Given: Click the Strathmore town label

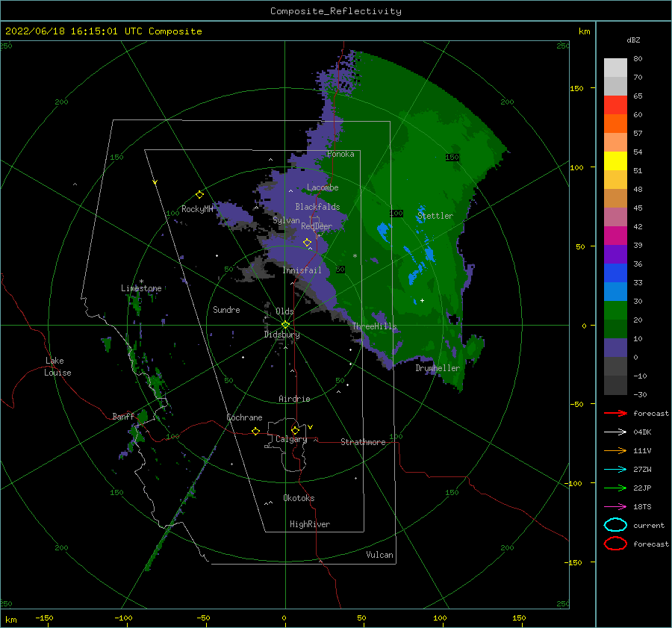Looking at the screenshot, I should tap(363, 442).
